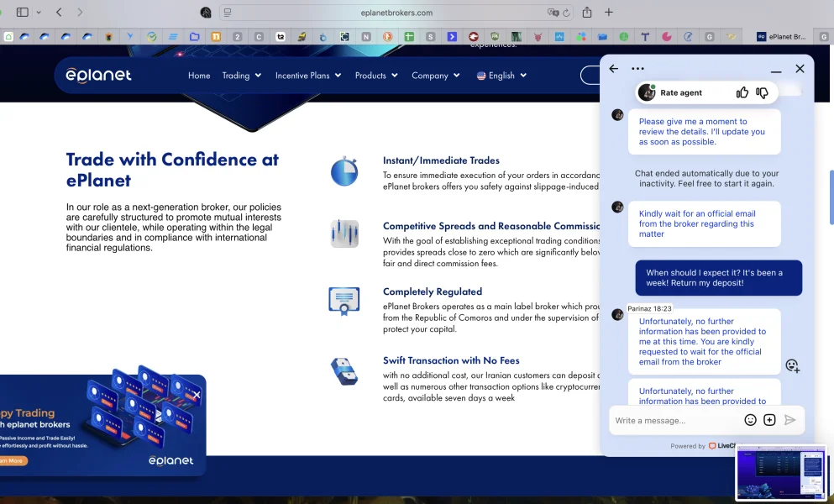Open the English language selector

tap(501, 76)
